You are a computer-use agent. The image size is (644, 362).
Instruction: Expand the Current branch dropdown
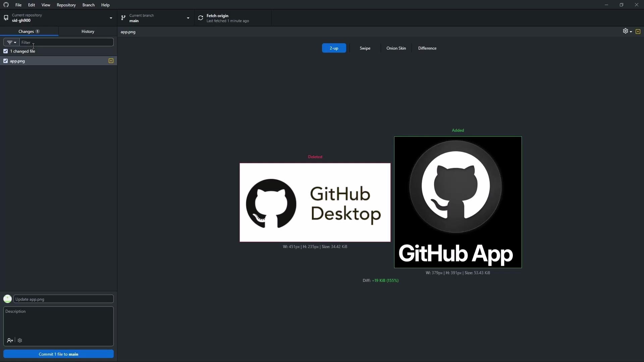(x=156, y=18)
